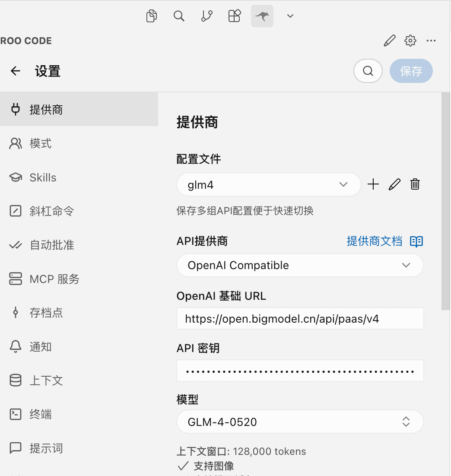This screenshot has width=451, height=476.
Task: Select the Roo Code kangaroo icon
Action: click(262, 16)
